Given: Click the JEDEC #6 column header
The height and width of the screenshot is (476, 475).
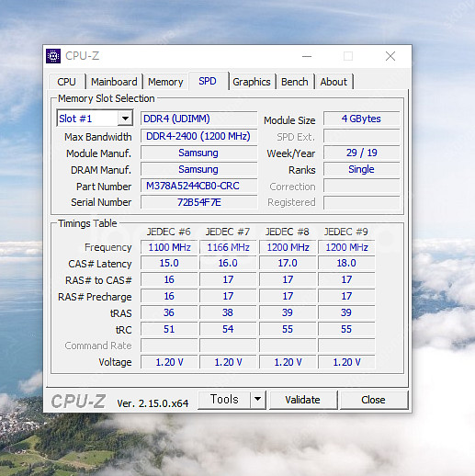Looking at the screenshot, I should point(168,232).
